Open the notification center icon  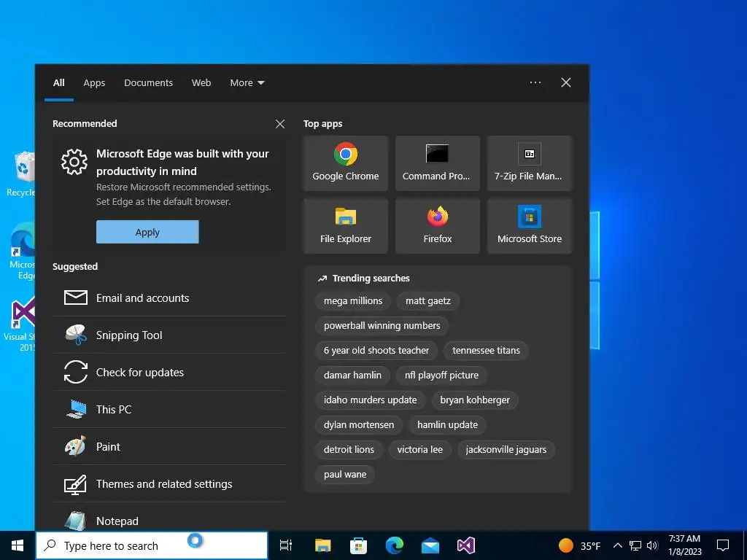click(x=723, y=545)
